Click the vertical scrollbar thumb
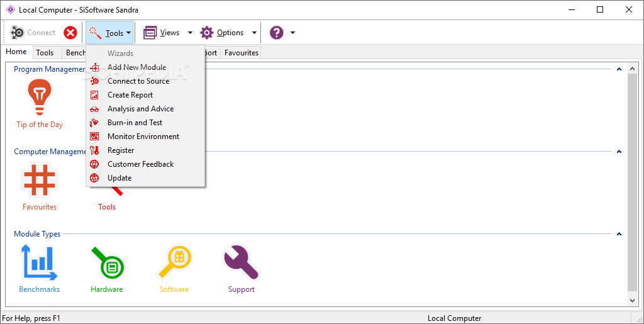This screenshot has width=644, height=324. (632, 182)
